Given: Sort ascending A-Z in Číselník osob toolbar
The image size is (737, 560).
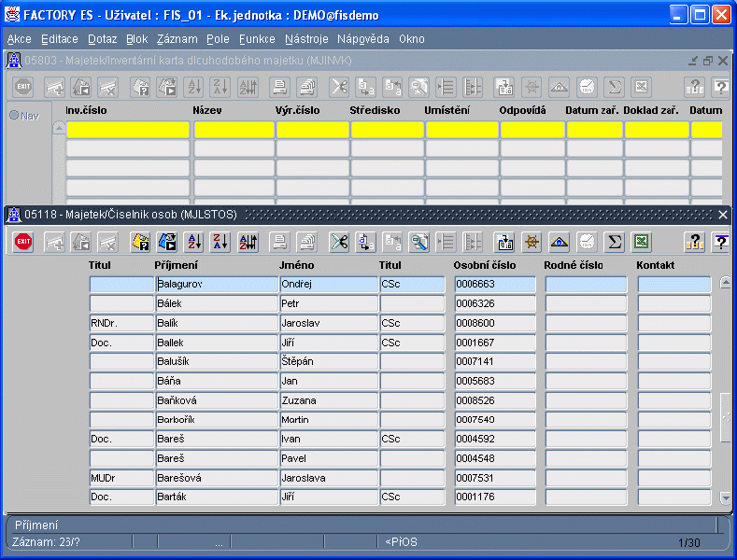Looking at the screenshot, I should [x=194, y=242].
